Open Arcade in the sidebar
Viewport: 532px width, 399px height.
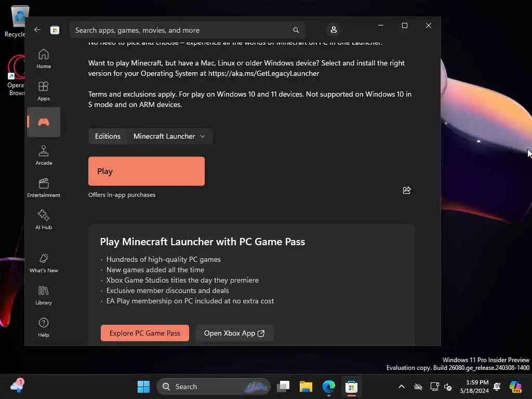click(x=44, y=156)
